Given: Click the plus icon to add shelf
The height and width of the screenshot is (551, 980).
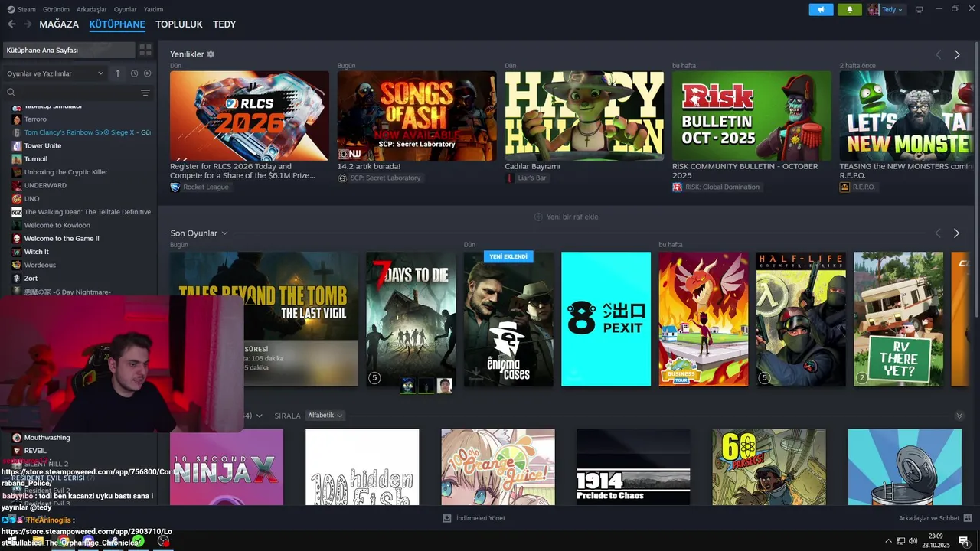Looking at the screenshot, I should coord(538,217).
